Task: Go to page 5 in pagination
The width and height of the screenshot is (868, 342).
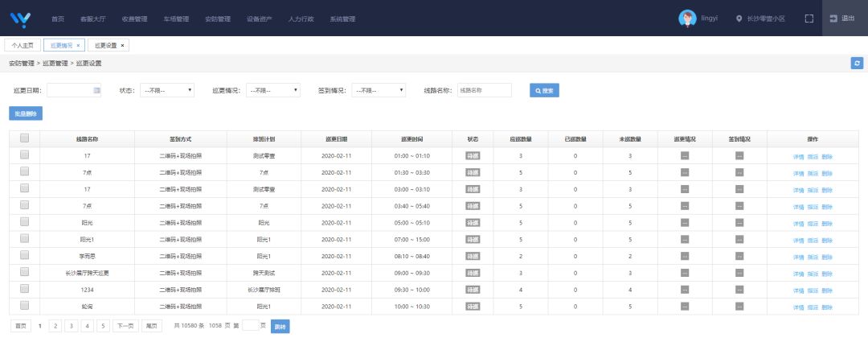Action: [x=103, y=327]
